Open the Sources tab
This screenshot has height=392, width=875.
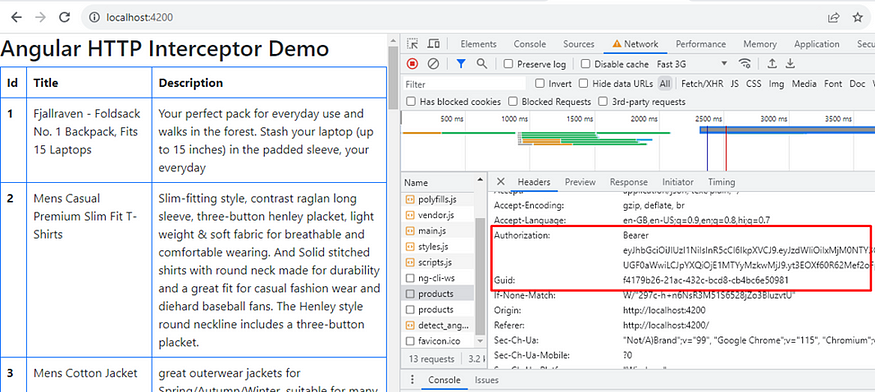click(x=579, y=44)
